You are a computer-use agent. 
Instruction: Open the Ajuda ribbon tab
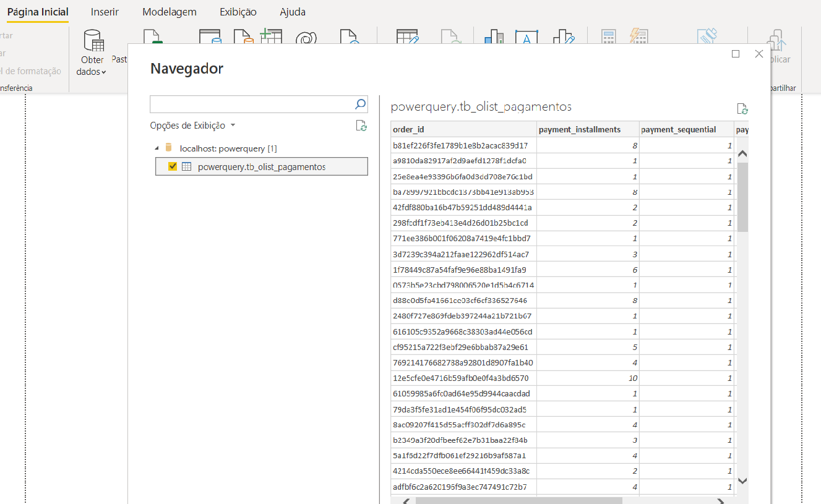(293, 12)
